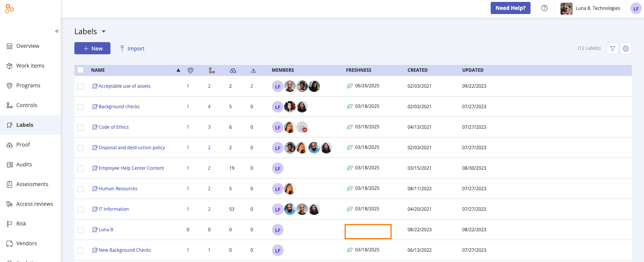Click Luna B. Technologies organization name

tap(598, 8)
